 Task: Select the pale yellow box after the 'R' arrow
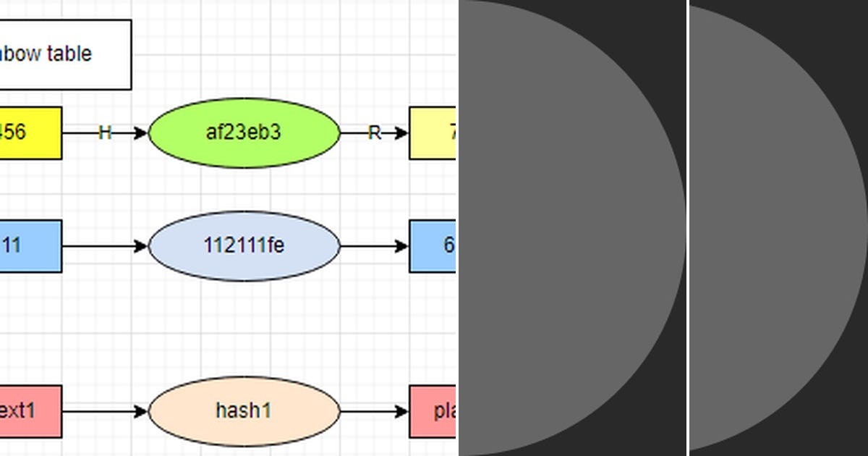click(x=434, y=133)
